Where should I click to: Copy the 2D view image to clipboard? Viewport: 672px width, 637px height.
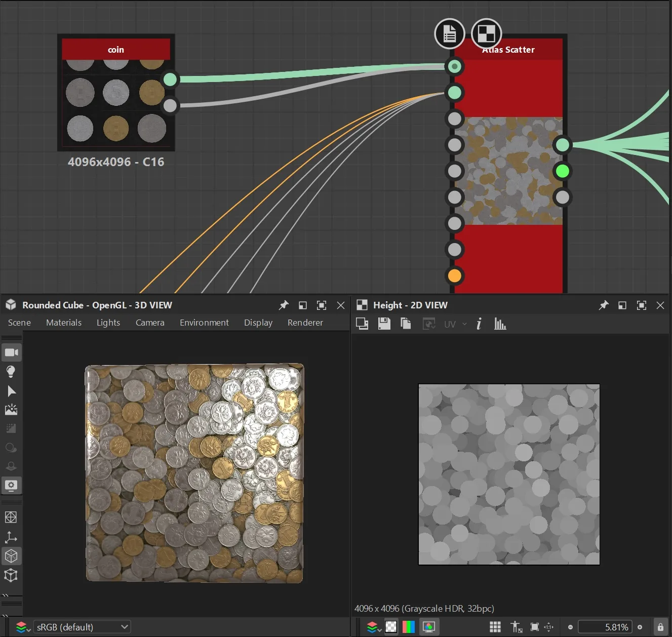click(406, 324)
